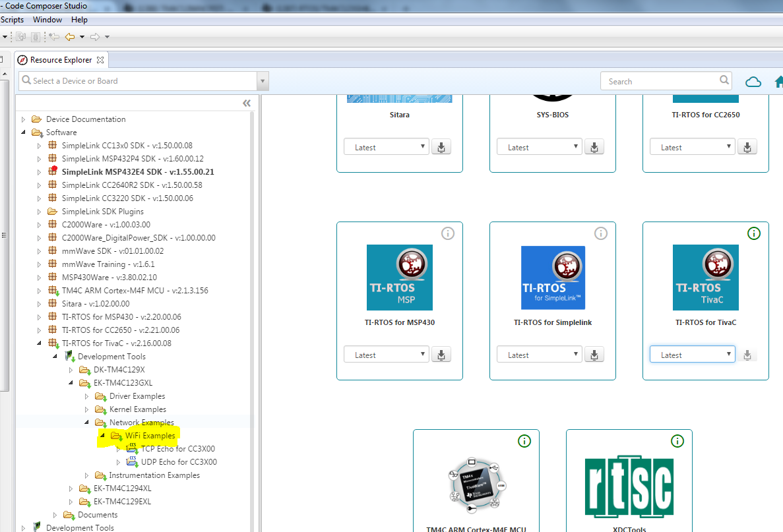Screen dimensions: 783x532
Task: Open the Scripts menu
Action: tap(12, 20)
